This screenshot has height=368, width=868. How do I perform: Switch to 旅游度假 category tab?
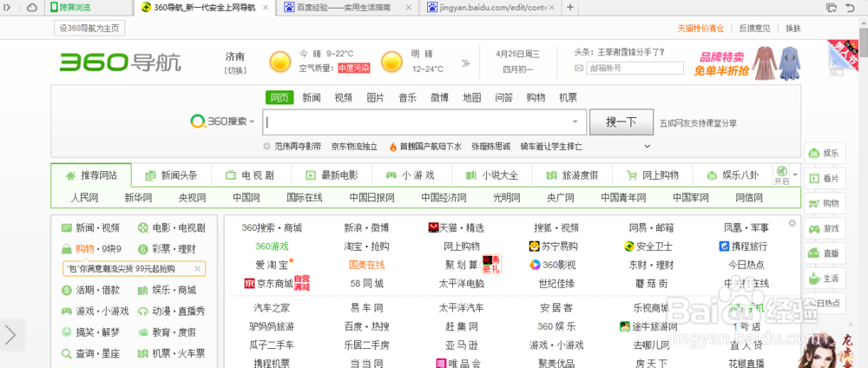572,175
